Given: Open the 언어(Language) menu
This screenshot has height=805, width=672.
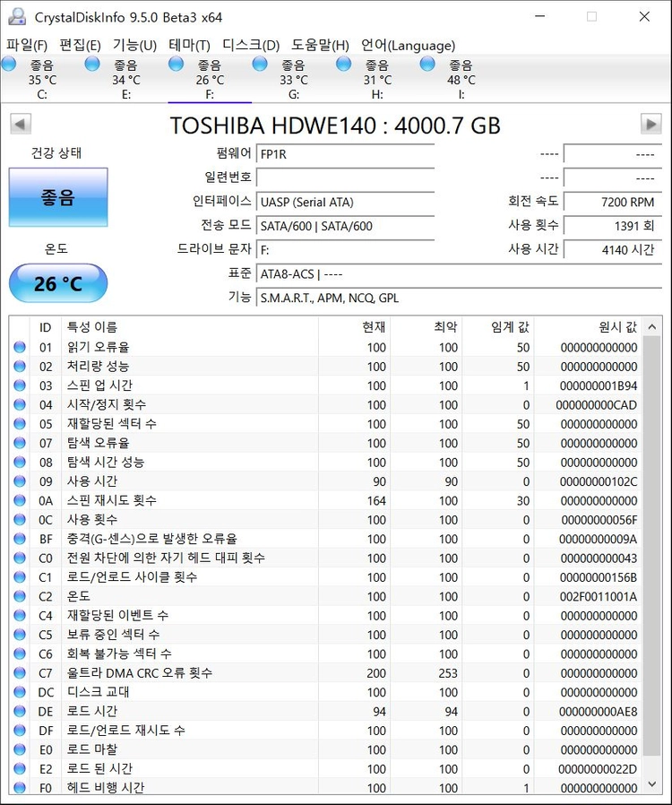Looking at the screenshot, I should 409,45.
